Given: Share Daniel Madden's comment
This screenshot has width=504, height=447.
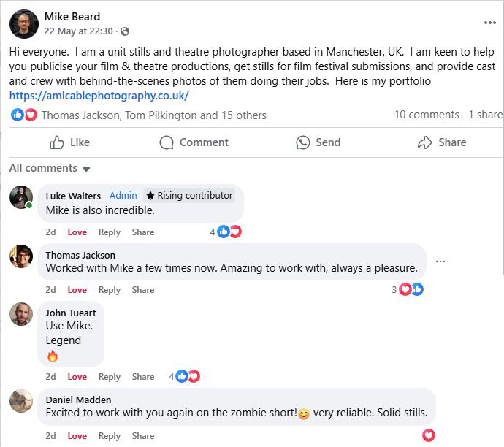Looking at the screenshot, I should (142, 436).
